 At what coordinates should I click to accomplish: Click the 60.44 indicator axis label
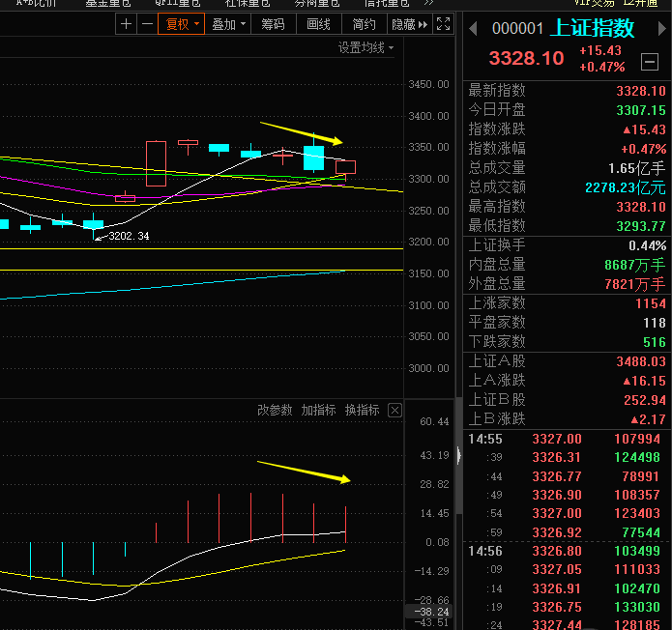[x=434, y=421]
